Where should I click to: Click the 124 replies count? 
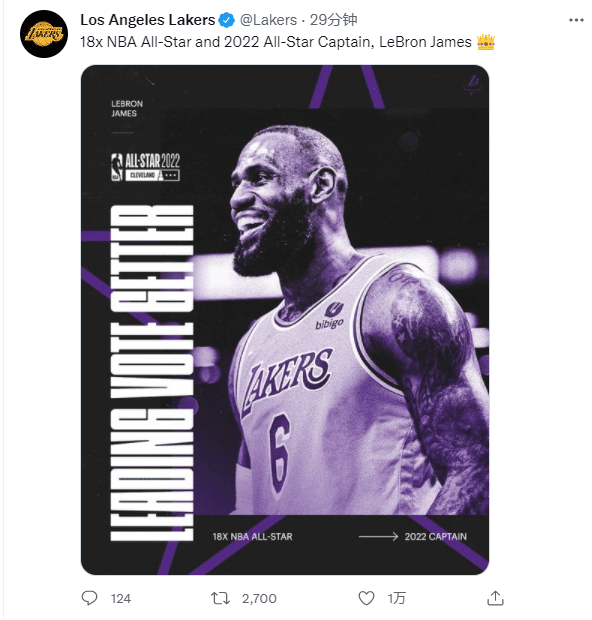[x=121, y=598]
